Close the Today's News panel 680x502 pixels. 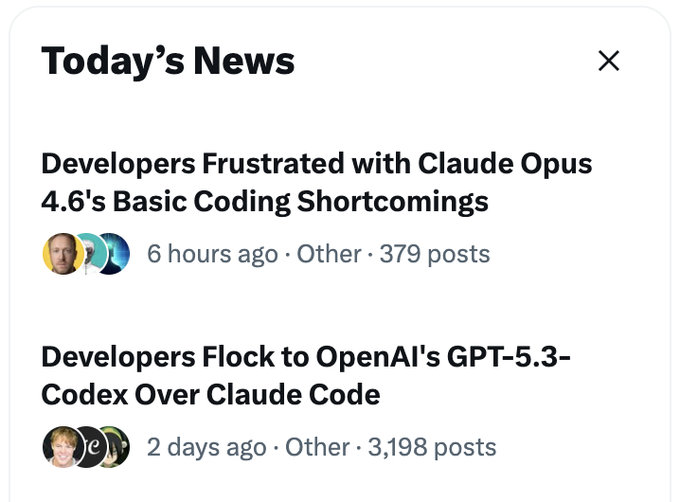608,61
